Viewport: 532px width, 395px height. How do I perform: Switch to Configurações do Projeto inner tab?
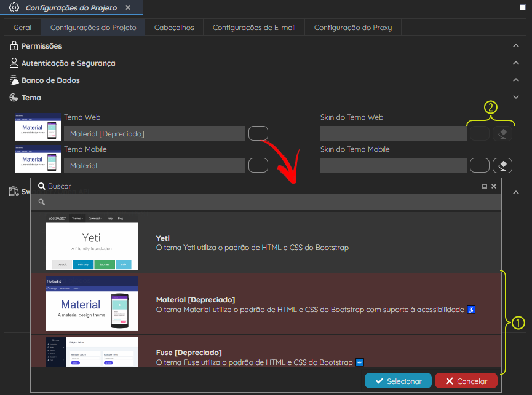[x=93, y=28]
